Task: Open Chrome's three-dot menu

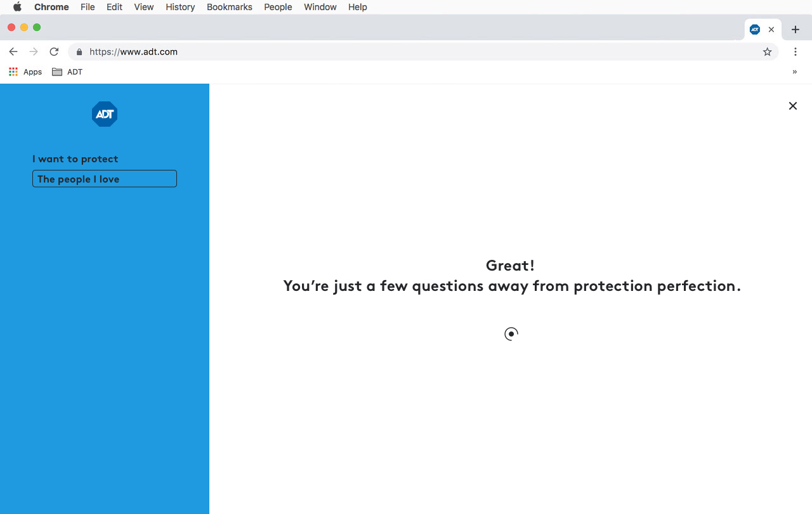Action: pos(796,52)
